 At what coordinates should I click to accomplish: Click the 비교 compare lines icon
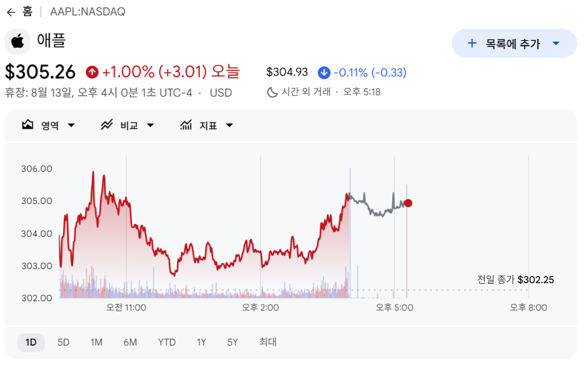(107, 125)
